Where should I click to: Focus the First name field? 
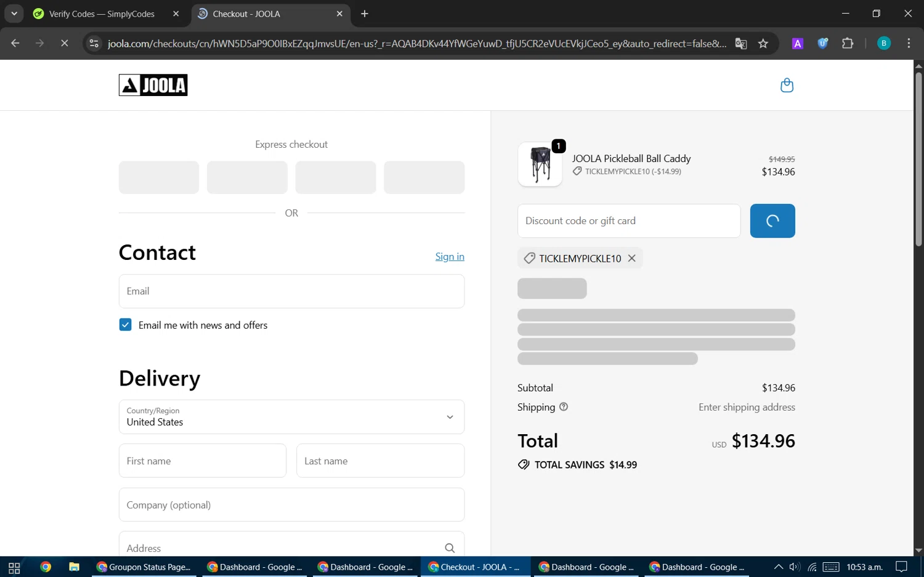click(203, 461)
